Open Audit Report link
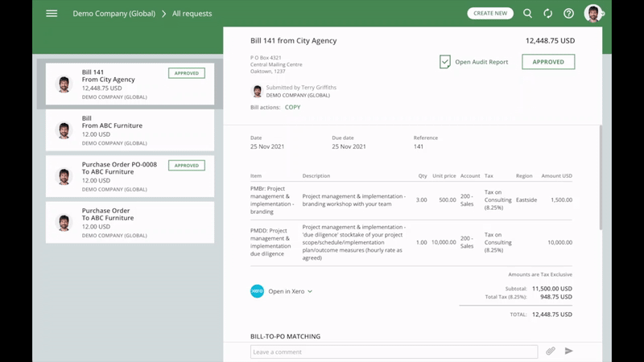Screen dimensions: 644x362 coord(481,62)
